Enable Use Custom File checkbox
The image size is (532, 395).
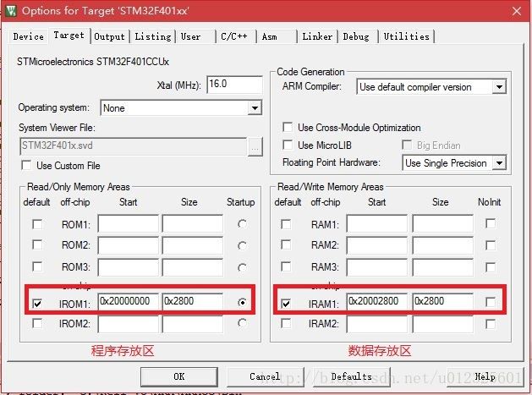[26, 165]
